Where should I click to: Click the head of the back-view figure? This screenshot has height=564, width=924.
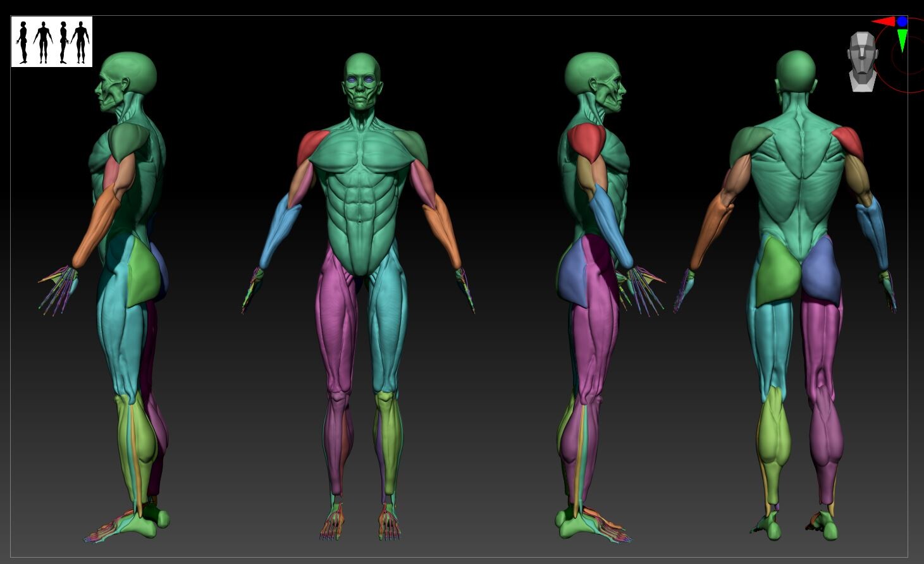point(796,70)
